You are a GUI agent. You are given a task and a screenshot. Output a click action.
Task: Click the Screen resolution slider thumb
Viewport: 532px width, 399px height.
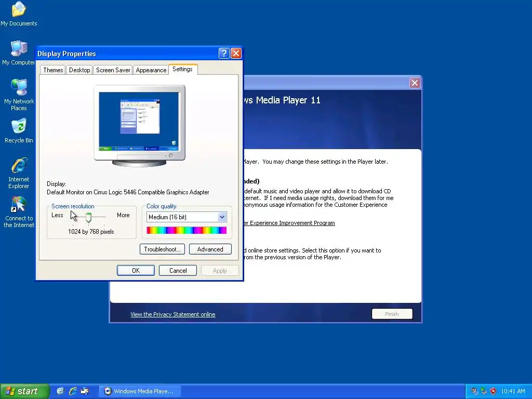click(88, 217)
